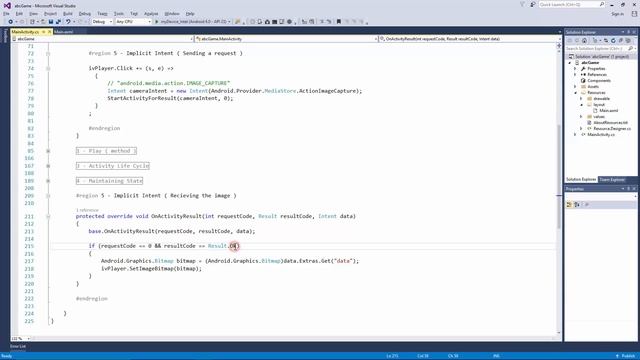Click the Sign in link

click(617, 13)
